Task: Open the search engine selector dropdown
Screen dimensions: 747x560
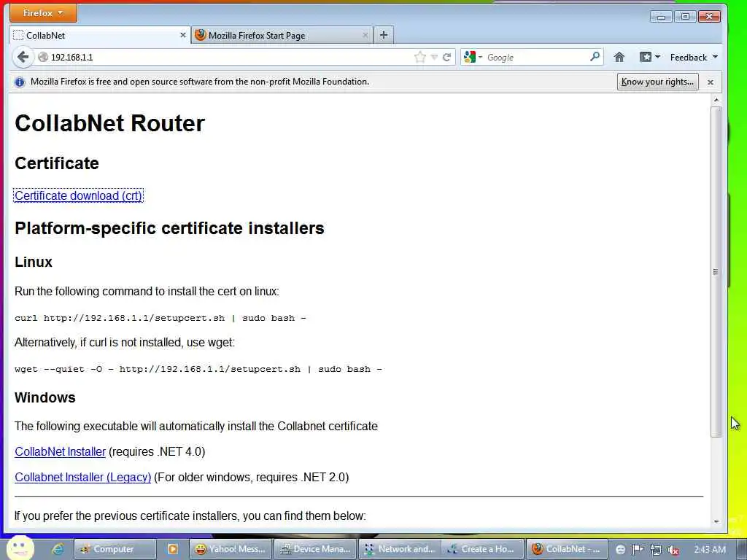Action: point(473,57)
